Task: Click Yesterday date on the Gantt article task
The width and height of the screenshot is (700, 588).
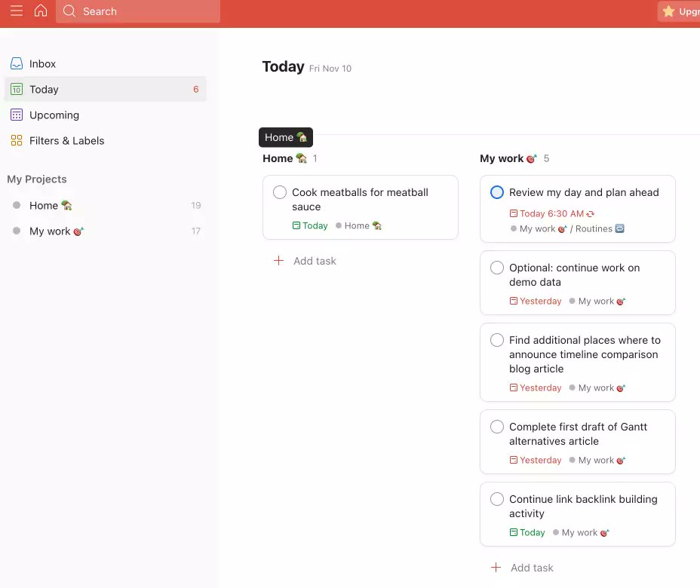Action: click(x=536, y=460)
